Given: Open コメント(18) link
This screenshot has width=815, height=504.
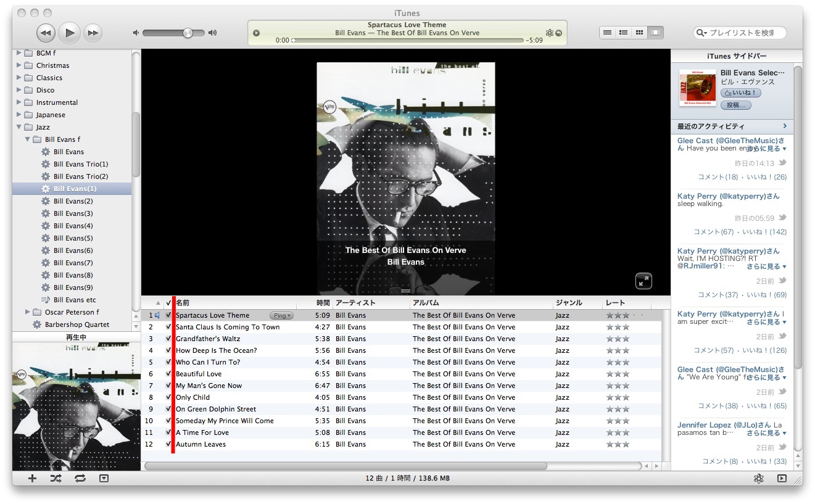Looking at the screenshot, I should tap(718, 177).
